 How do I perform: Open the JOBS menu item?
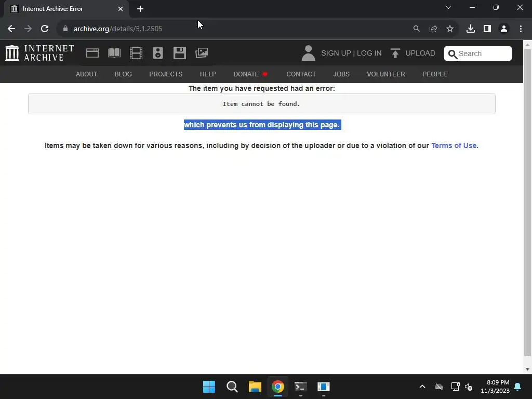click(341, 74)
